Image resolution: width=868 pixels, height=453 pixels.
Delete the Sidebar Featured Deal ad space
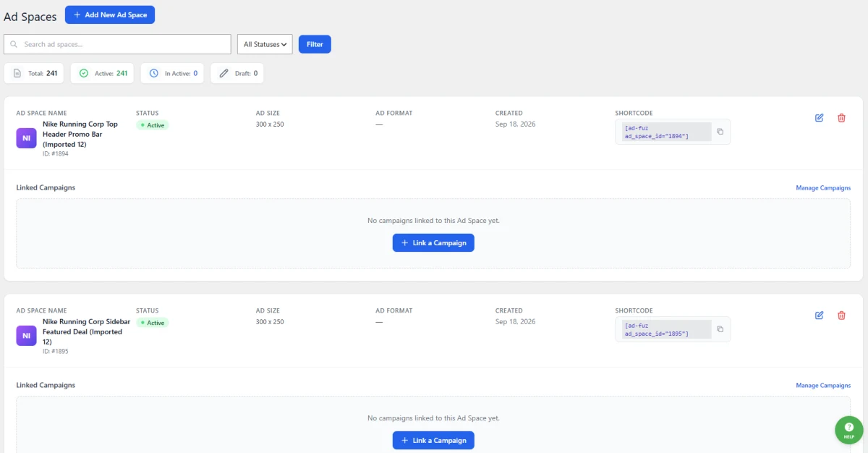pyautogui.click(x=841, y=316)
